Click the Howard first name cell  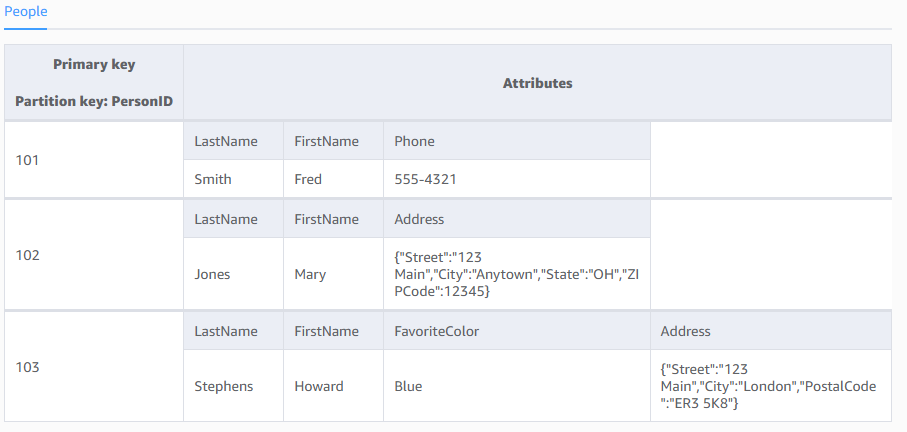[x=318, y=386]
